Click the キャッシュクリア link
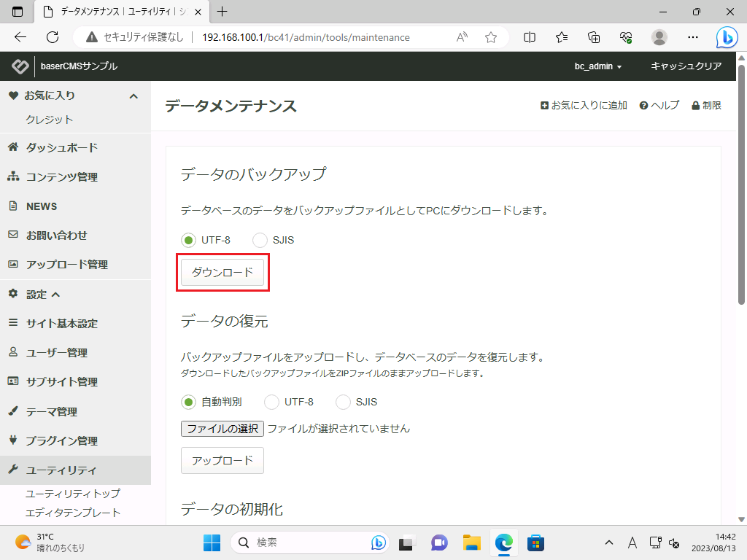747x560 pixels. click(x=686, y=66)
